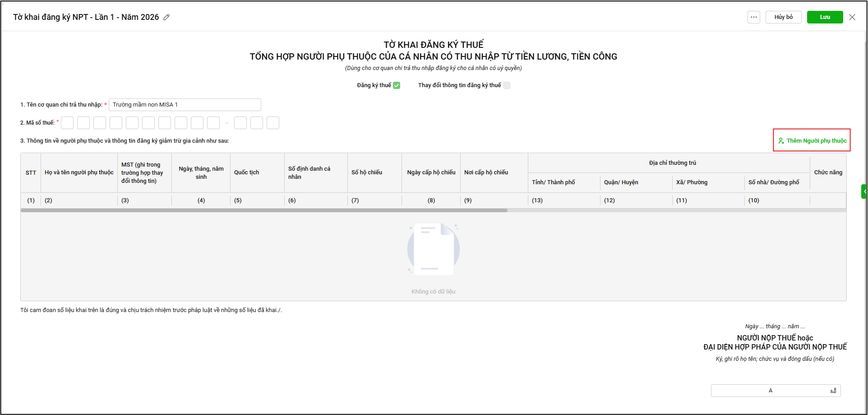Click the add-person icon beside Thêm Người phụ thuộc
The height and width of the screenshot is (415, 868).
click(781, 141)
